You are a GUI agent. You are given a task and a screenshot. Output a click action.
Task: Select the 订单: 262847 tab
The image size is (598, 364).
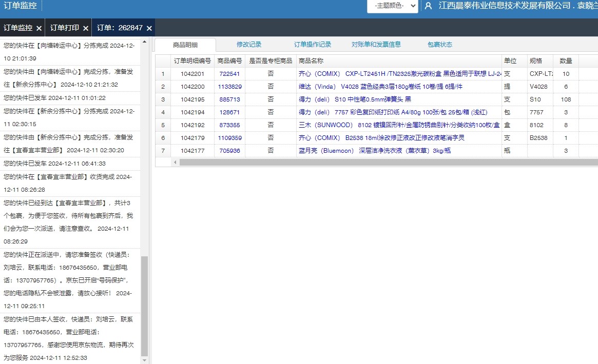tap(120, 28)
